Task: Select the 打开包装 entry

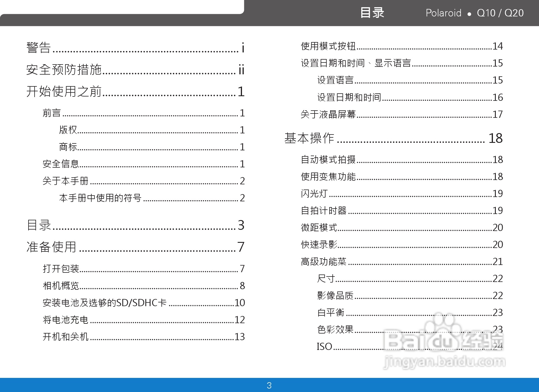Action: point(144,269)
